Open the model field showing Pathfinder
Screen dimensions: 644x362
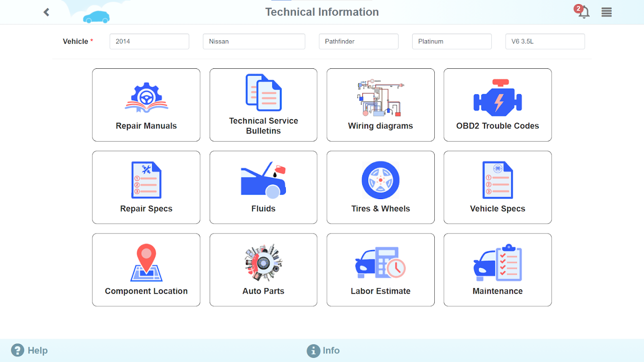359,41
